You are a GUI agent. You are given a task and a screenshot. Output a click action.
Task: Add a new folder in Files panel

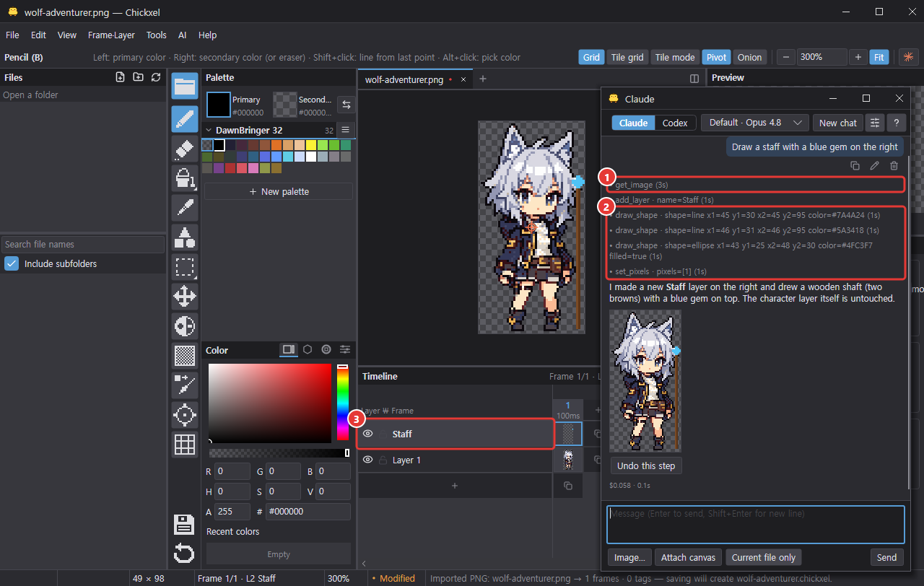(138, 77)
